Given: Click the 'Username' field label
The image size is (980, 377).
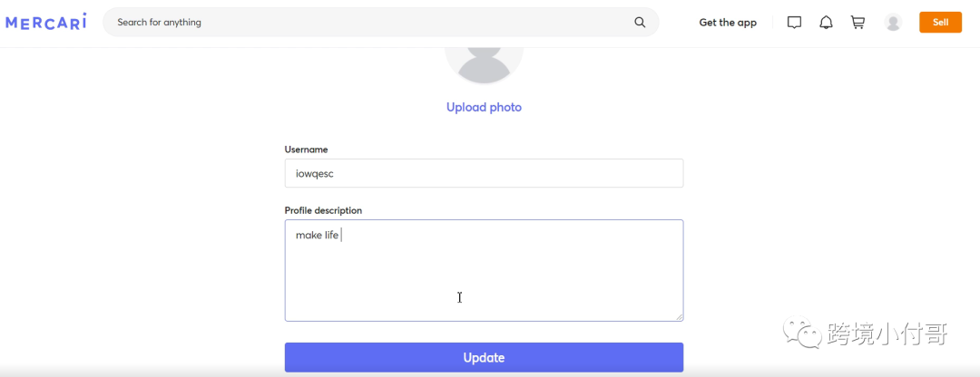Looking at the screenshot, I should (x=306, y=150).
